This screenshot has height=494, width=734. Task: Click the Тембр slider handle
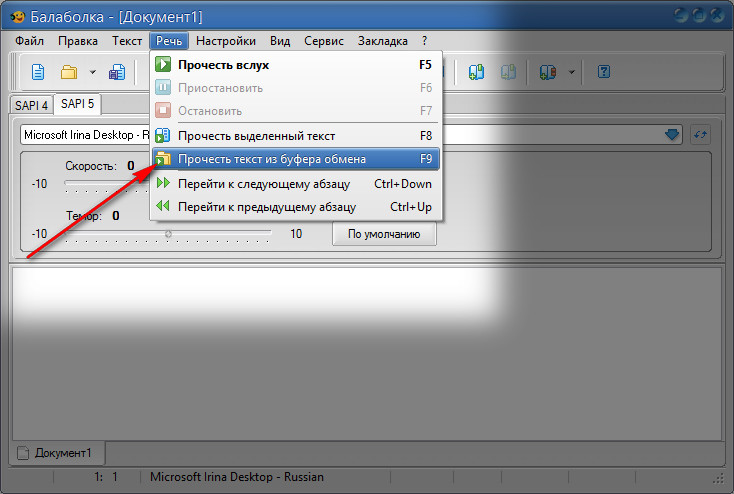click(x=168, y=233)
